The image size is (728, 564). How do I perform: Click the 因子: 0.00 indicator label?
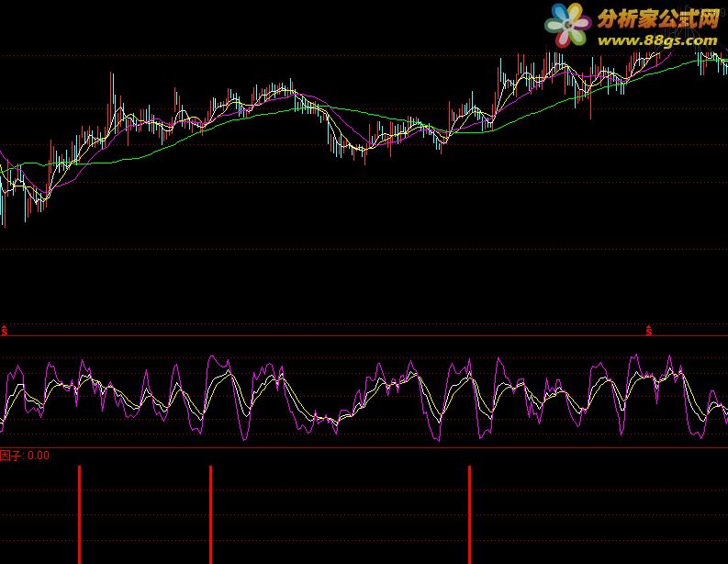pos(25,456)
